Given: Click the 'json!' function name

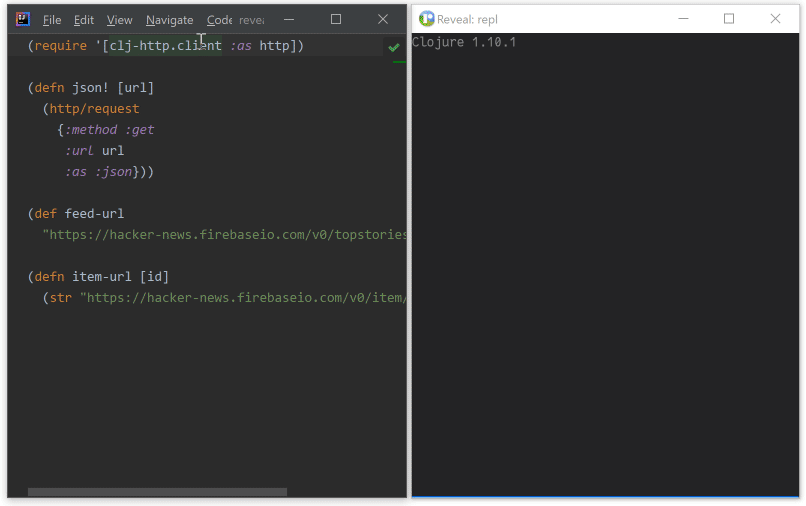Looking at the screenshot, I should click(90, 88).
